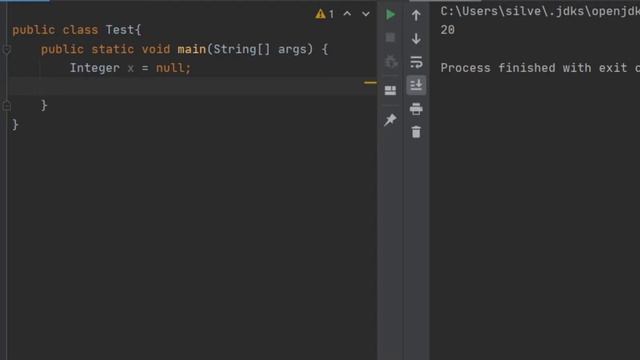Screen dimensions: 640x360
Task: Click the 'args' parameter name
Action: pos(292,50)
